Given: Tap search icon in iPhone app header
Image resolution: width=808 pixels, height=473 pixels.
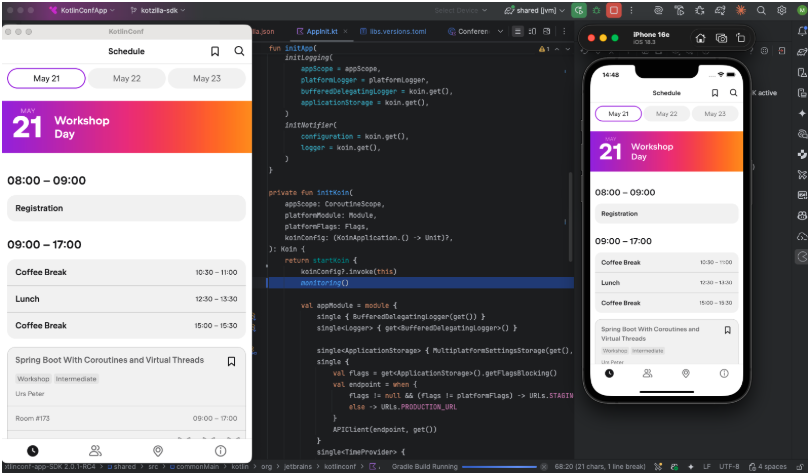Looking at the screenshot, I should tap(733, 93).
